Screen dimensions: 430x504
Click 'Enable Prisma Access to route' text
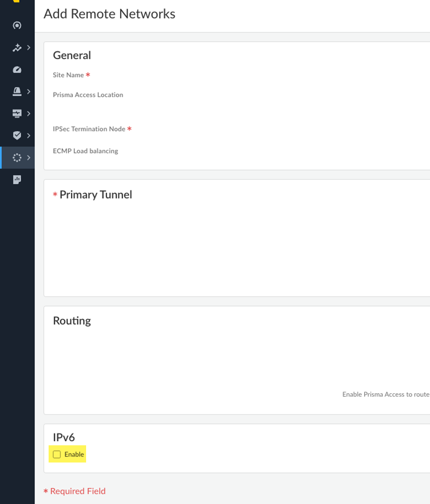(x=386, y=394)
